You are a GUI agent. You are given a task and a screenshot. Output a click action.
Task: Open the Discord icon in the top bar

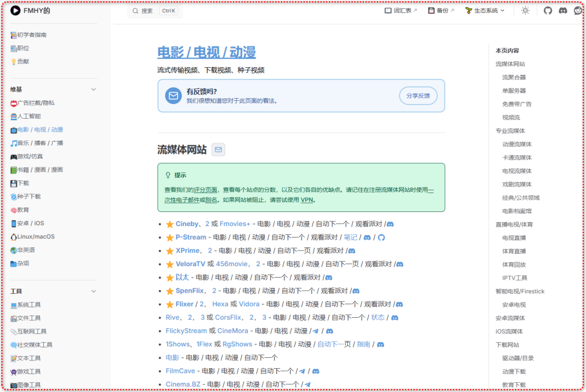[x=563, y=10]
